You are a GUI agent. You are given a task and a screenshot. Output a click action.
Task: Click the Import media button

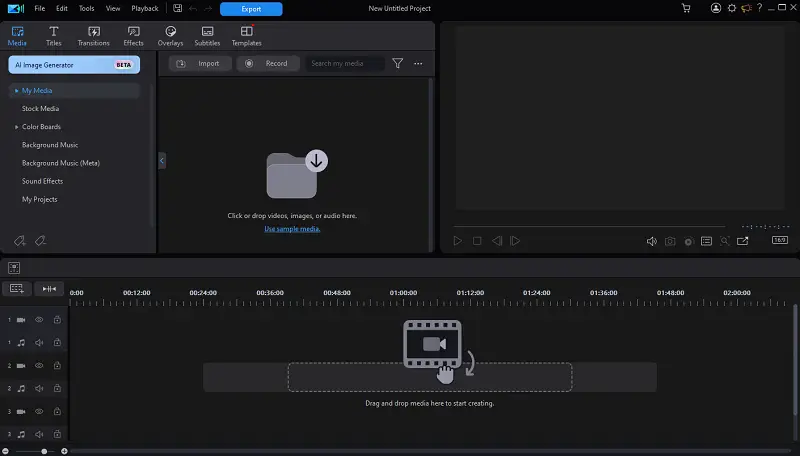pos(201,63)
